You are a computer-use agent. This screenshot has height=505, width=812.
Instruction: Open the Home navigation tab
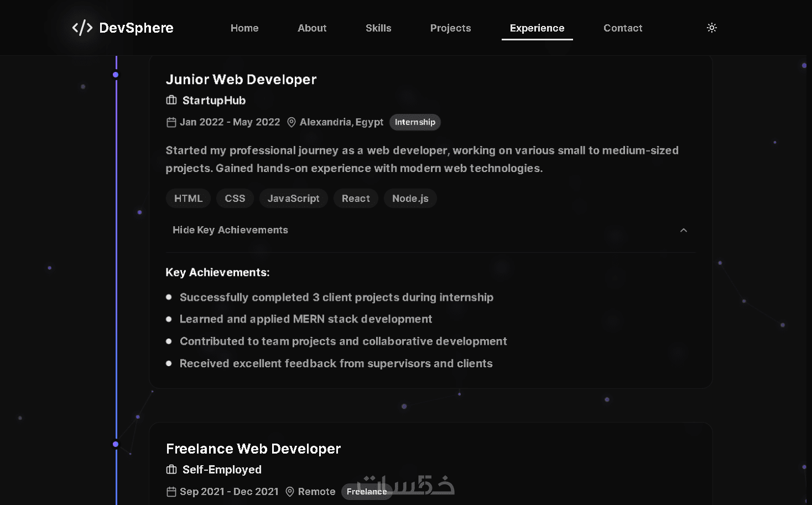[244, 28]
